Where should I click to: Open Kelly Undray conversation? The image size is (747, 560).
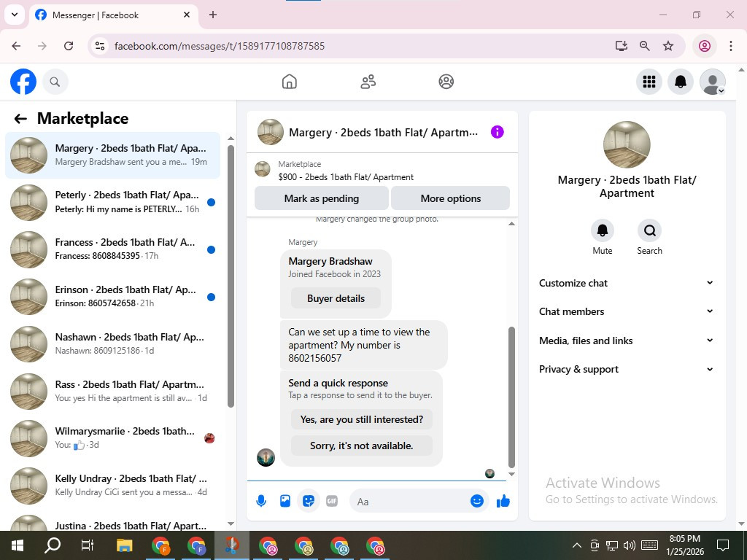[x=113, y=485]
